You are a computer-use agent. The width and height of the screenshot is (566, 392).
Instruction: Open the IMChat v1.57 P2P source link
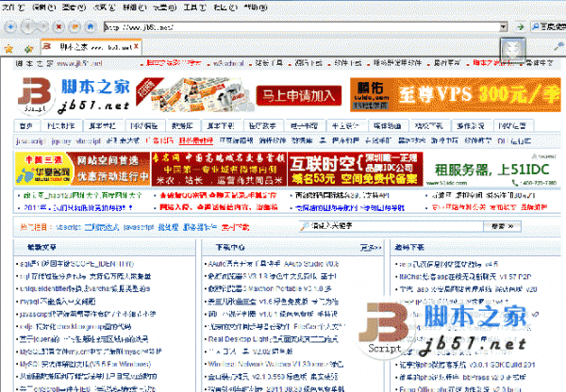point(465,277)
